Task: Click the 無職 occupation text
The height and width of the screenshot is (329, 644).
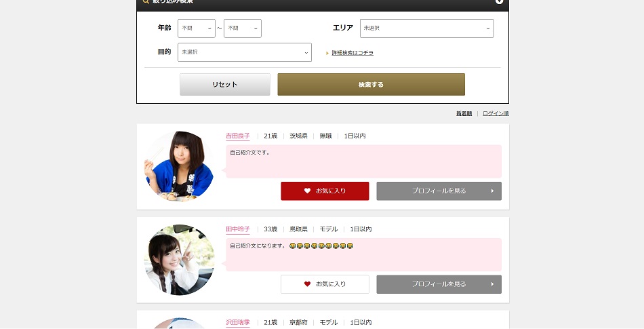Action: pyautogui.click(x=325, y=136)
